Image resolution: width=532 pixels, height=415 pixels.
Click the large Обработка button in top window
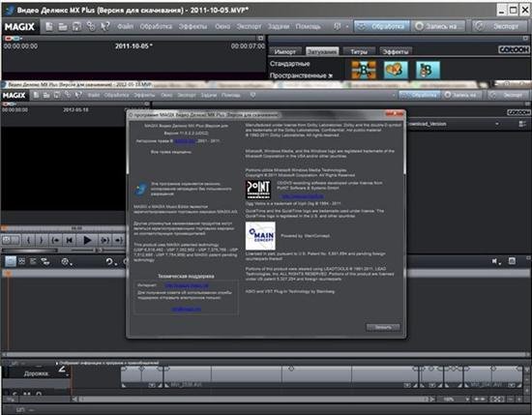[381, 26]
